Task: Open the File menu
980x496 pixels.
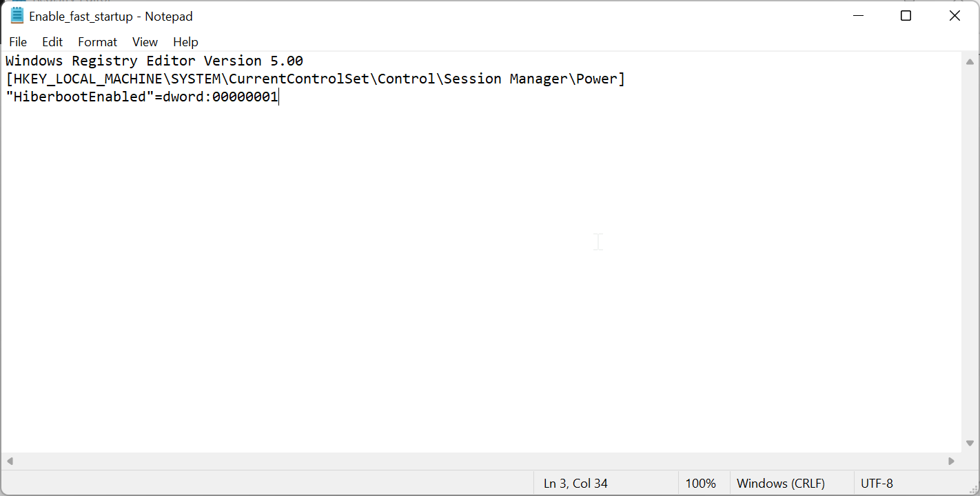Action: pyautogui.click(x=18, y=42)
